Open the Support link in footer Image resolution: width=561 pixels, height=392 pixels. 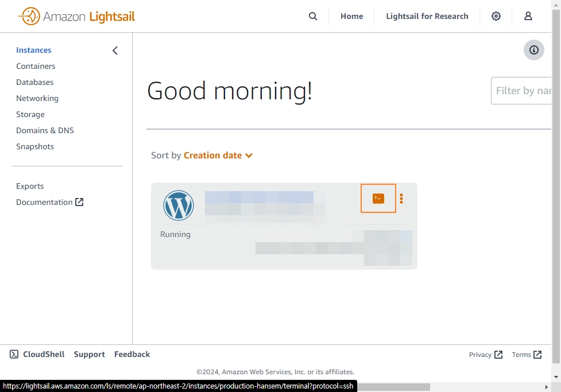89,354
